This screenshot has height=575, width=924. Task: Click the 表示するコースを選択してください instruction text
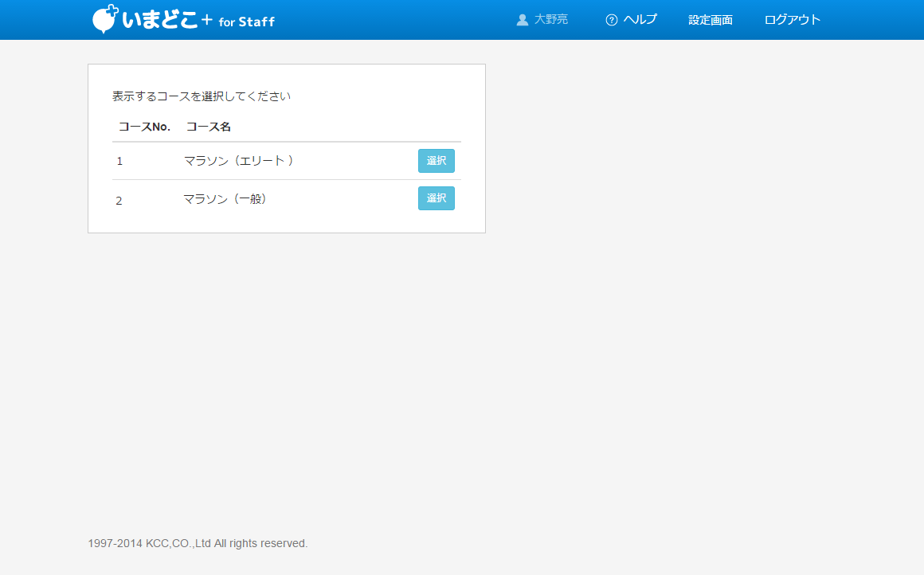[x=202, y=96]
